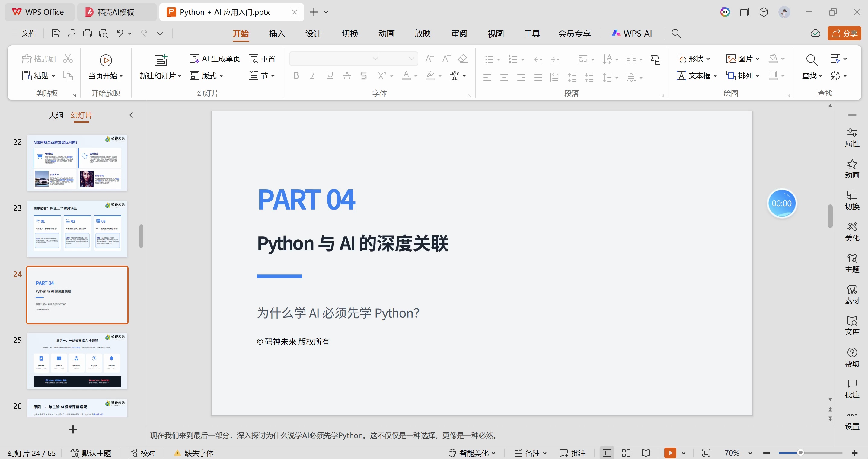
Task: Toggle Justify paragraph alignment
Action: 538,78
